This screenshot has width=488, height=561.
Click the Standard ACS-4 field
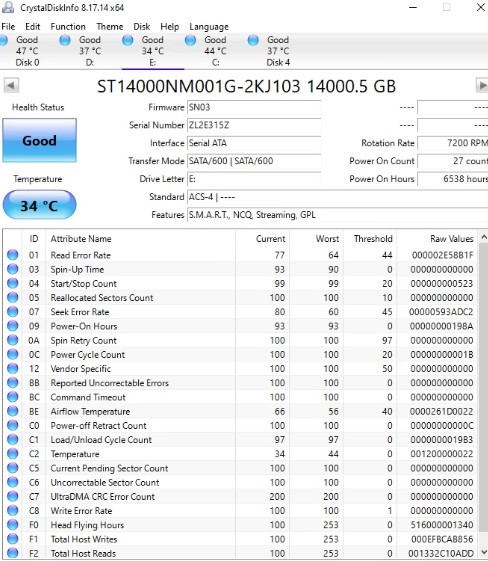pyautogui.click(x=337, y=197)
